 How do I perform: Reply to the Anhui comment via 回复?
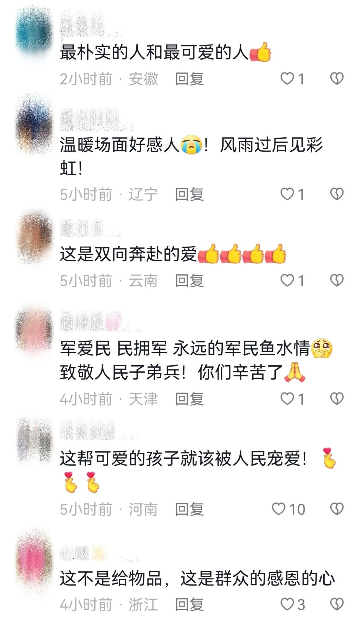click(x=189, y=79)
